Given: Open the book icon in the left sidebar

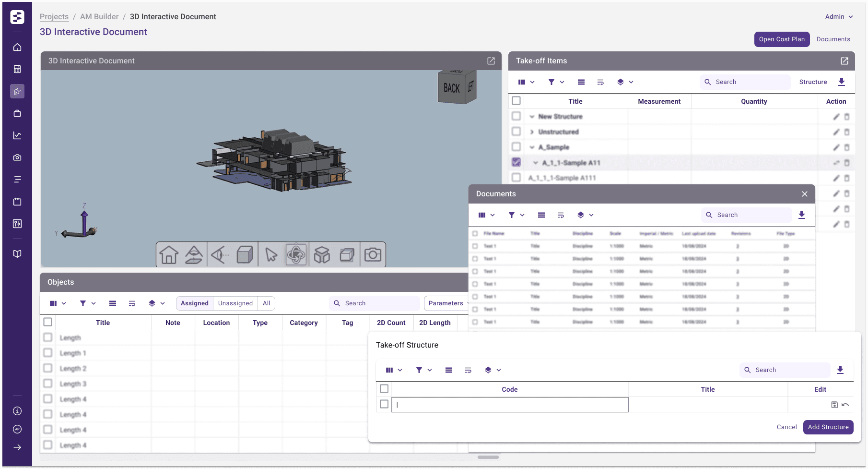Looking at the screenshot, I should coord(17,254).
